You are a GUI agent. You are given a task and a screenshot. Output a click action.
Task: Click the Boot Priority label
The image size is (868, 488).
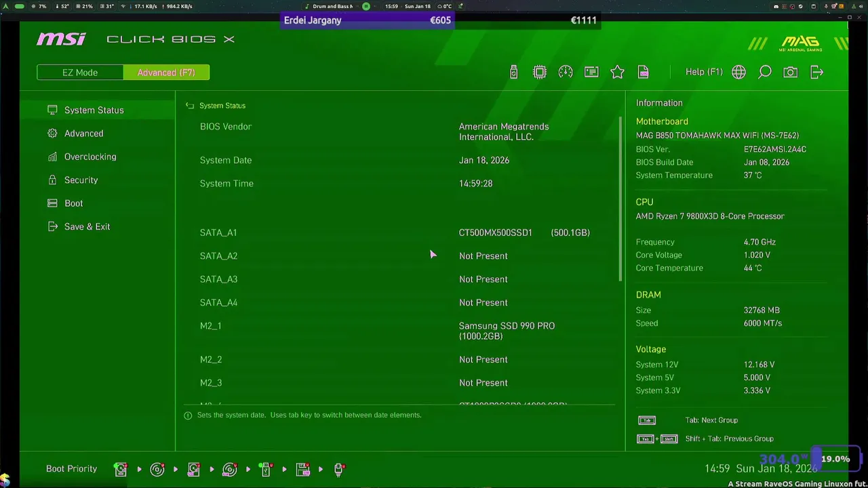coord(71,469)
